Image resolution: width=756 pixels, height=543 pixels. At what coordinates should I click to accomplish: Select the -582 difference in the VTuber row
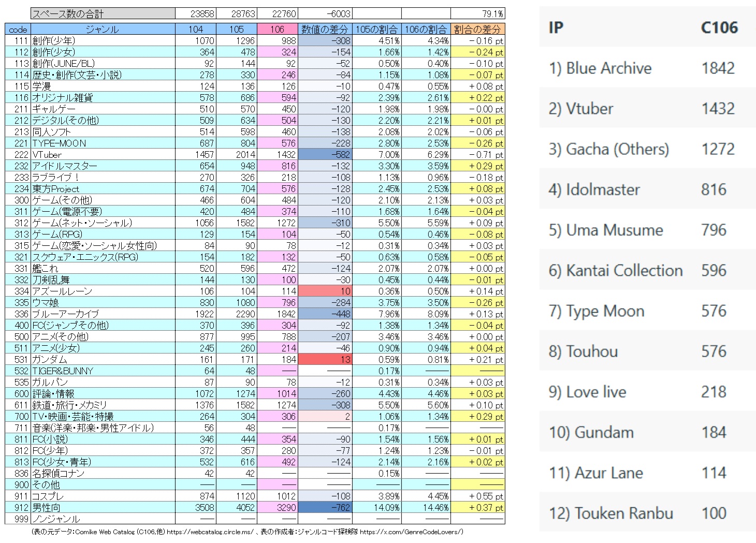tap(325, 154)
